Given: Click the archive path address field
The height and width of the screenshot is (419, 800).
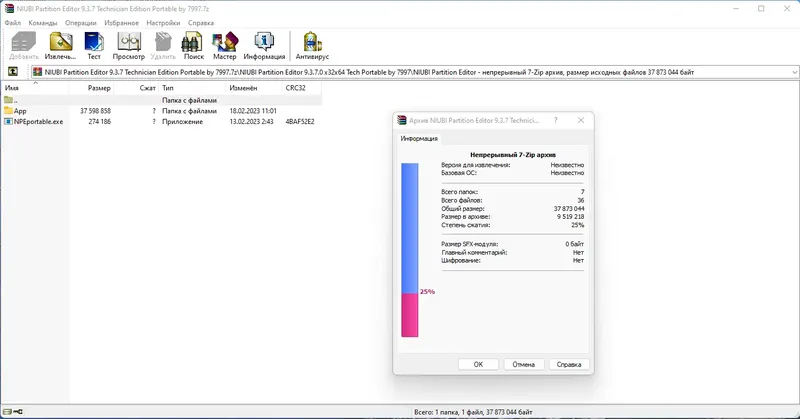Looking at the screenshot, I should pyautogui.click(x=414, y=72).
